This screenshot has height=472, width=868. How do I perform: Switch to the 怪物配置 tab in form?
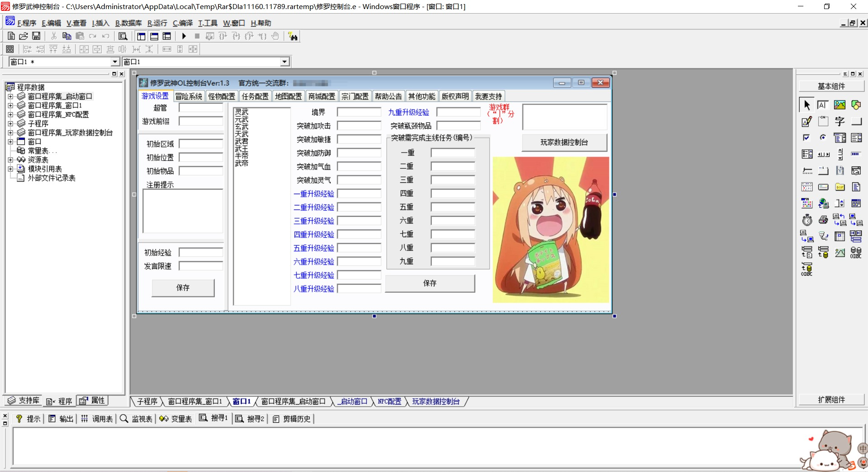click(222, 96)
